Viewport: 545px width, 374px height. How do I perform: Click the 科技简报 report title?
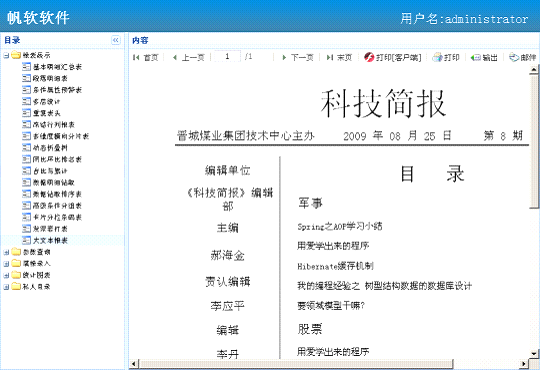[383, 103]
